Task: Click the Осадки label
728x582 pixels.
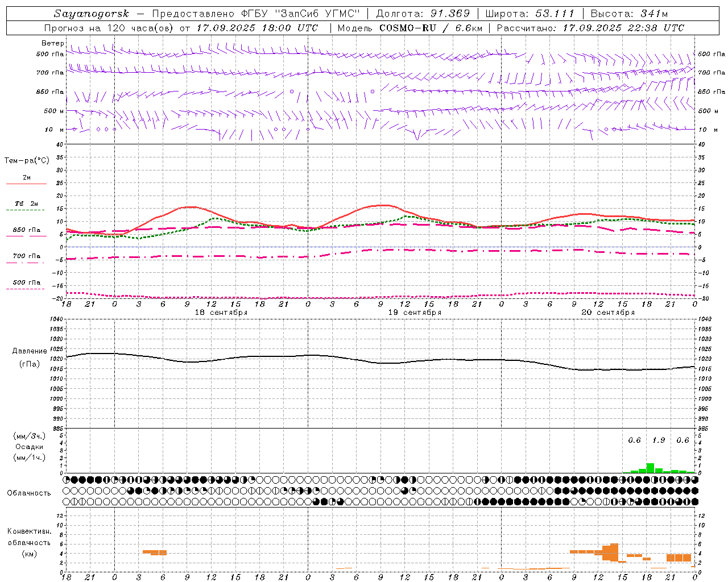Action: coord(30,447)
